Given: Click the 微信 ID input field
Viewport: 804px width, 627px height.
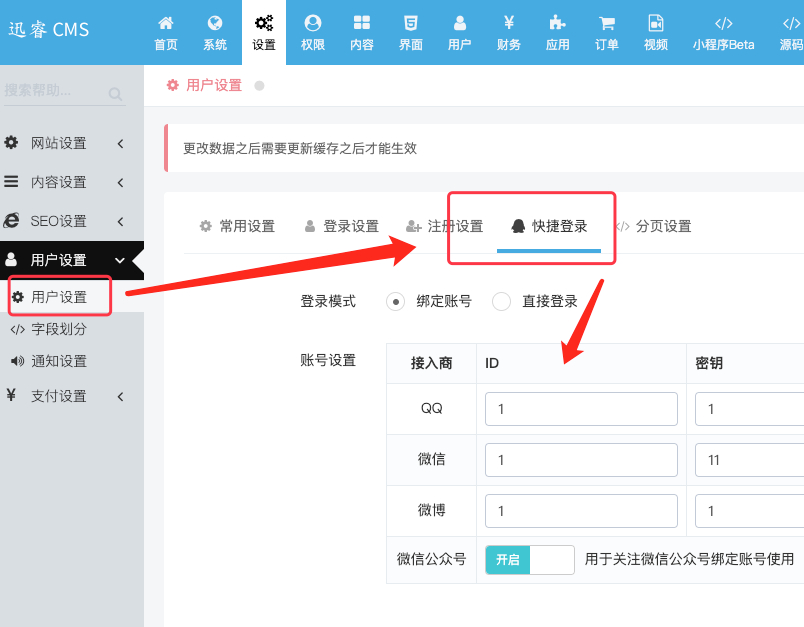Looking at the screenshot, I should pos(581,460).
